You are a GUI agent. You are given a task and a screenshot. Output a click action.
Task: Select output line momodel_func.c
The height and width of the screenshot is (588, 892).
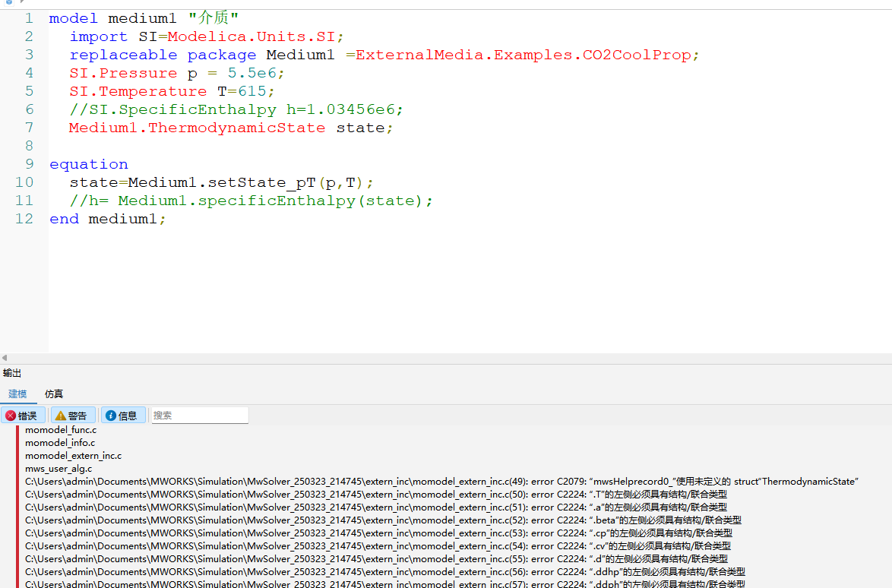[x=61, y=430]
